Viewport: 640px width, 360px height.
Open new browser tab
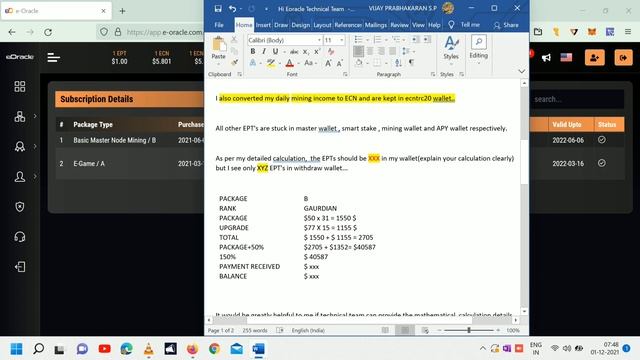[122, 11]
